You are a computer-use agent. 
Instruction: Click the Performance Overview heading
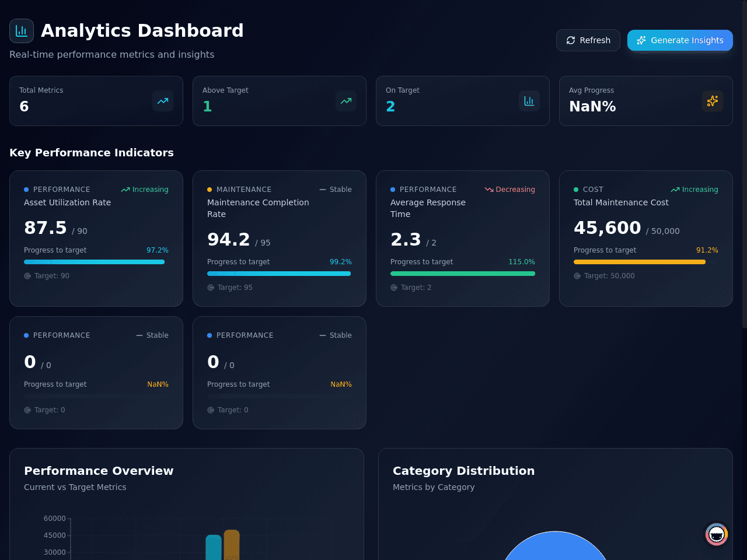click(x=99, y=471)
